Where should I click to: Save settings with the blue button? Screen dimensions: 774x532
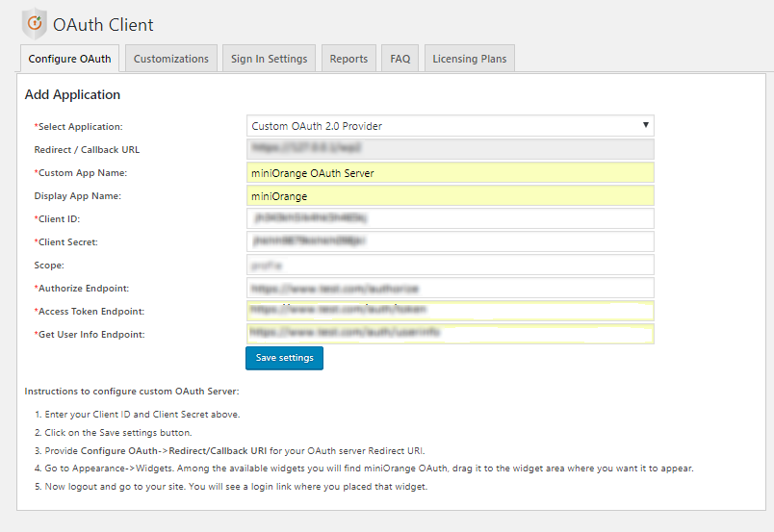coord(284,358)
